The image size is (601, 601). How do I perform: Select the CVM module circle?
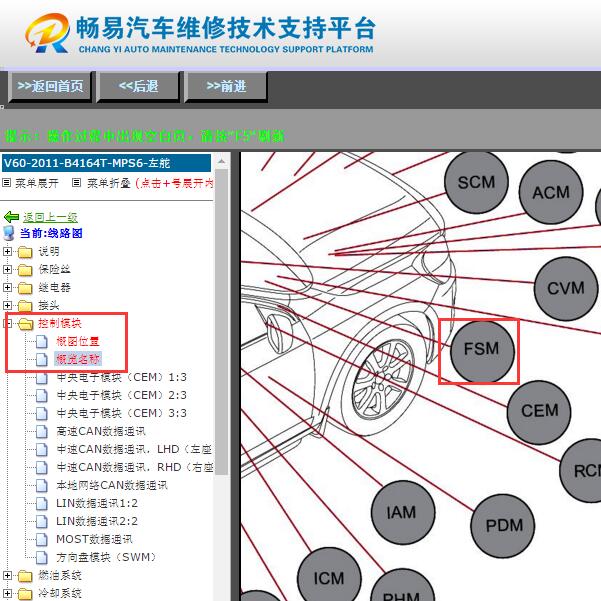coord(566,288)
